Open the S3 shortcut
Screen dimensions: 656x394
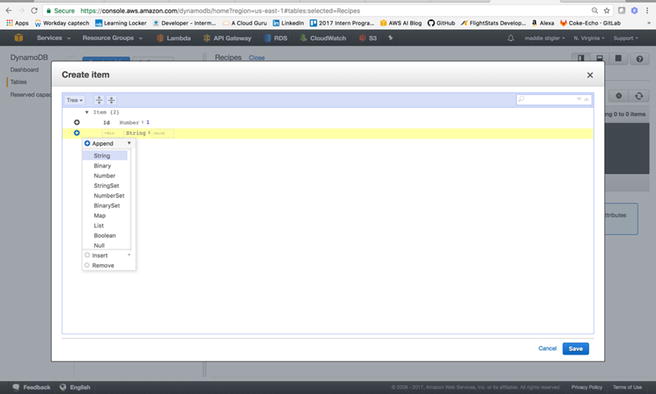[368, 38]
